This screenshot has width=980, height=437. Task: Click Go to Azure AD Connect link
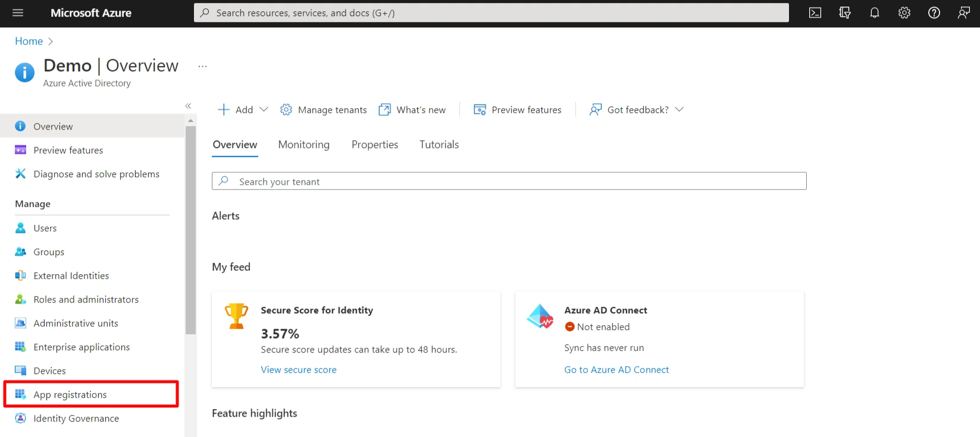tap(616, 369)
